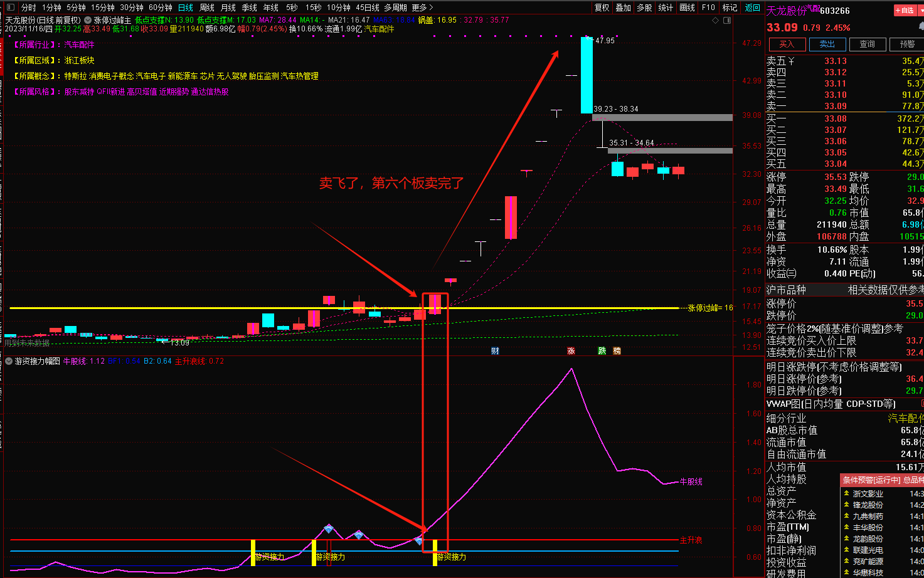Open the 统计 statistics tool

pyautogui.click(x=666, y=8)
